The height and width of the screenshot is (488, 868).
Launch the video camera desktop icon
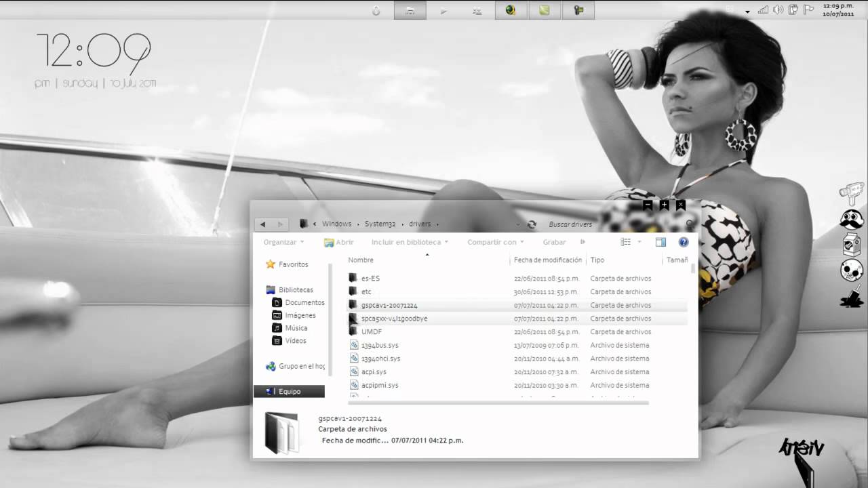(x=851, y=192)
